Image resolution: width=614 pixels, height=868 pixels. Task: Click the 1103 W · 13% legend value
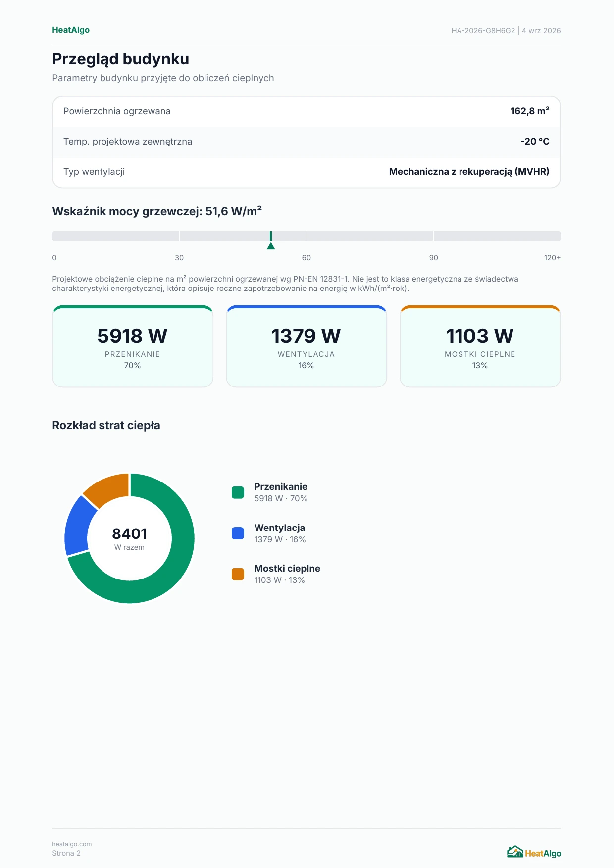click(x=280, y=580)
